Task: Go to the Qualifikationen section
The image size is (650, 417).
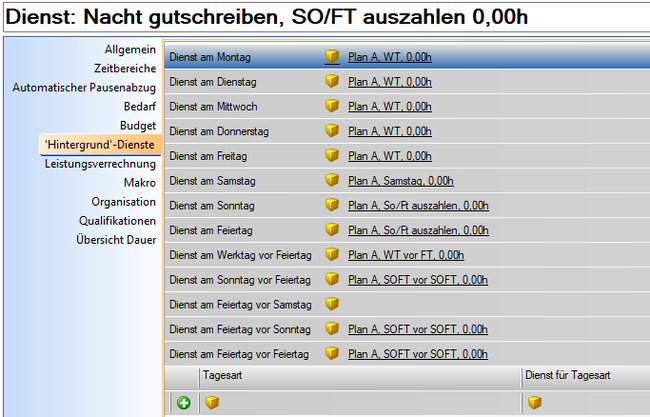Action: tap(118, 221)
